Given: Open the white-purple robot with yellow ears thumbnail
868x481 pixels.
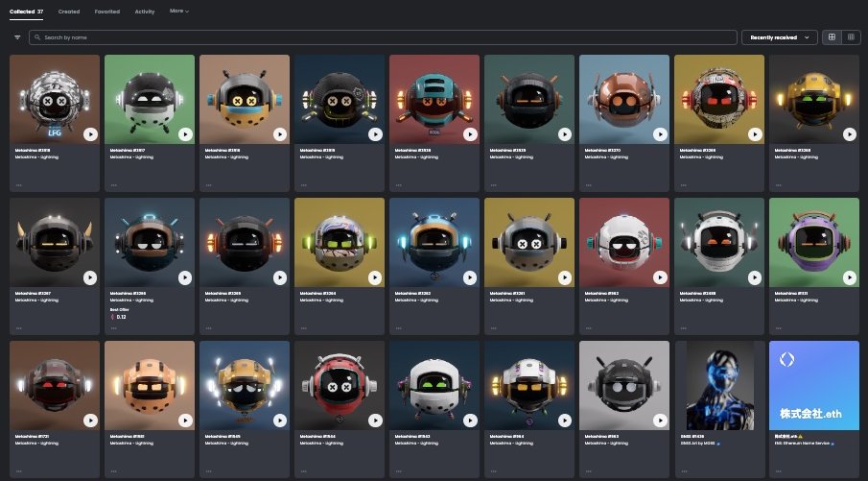Looking at the screenshot, I should pyautogui.click(x=529, y=386).
